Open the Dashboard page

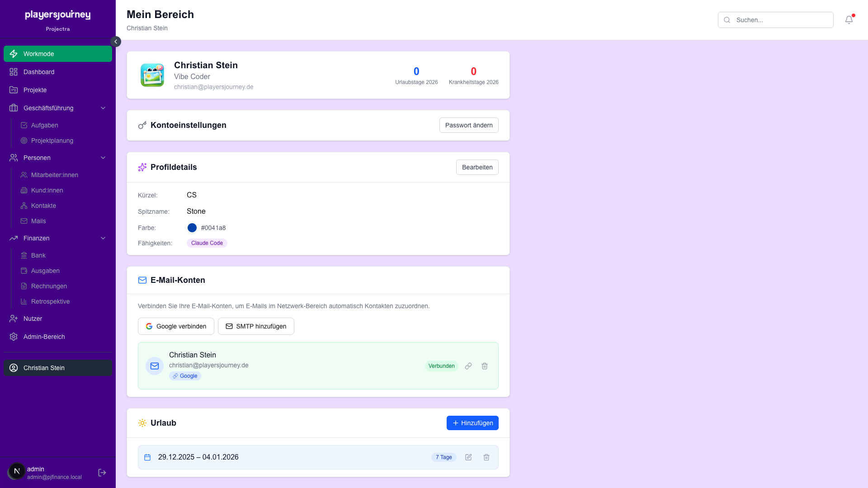click(39, 72)
